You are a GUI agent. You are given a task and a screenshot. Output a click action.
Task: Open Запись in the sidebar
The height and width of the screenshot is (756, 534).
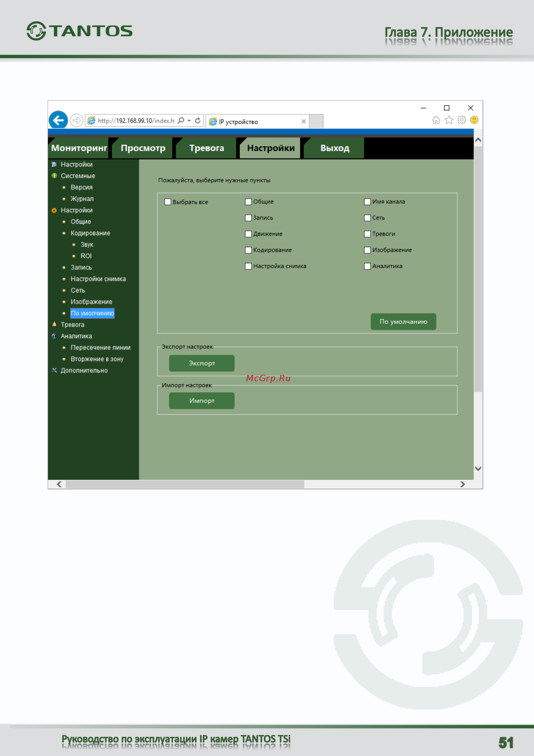[81, 267]
